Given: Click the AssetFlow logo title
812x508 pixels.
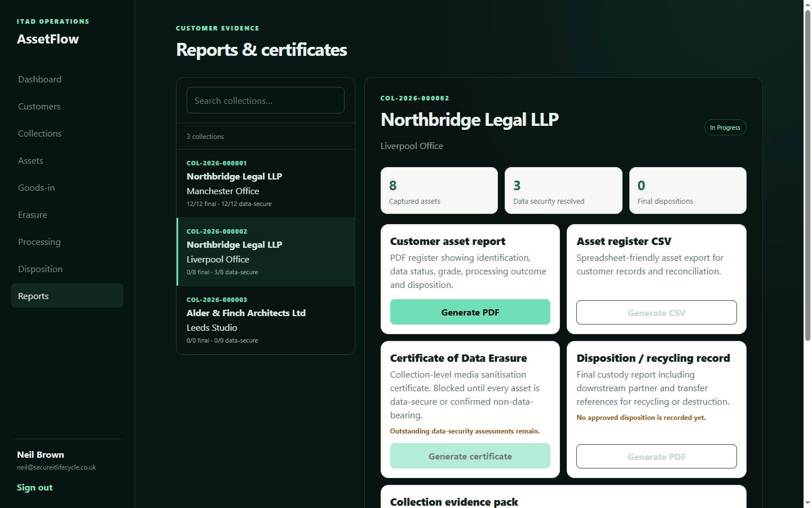Looking at the screenshot, I should 48,39.
